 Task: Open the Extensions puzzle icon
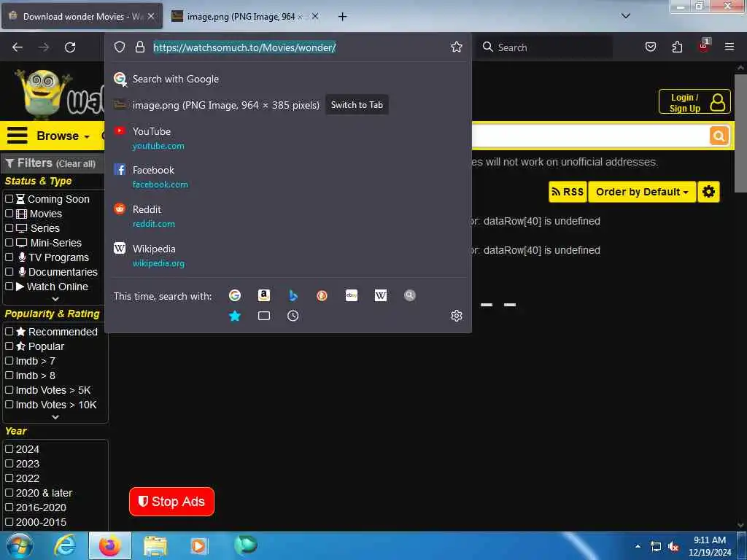[x=677, y=47]
